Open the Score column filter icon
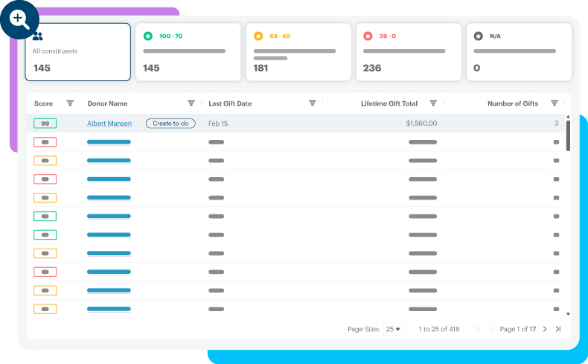 70,103
